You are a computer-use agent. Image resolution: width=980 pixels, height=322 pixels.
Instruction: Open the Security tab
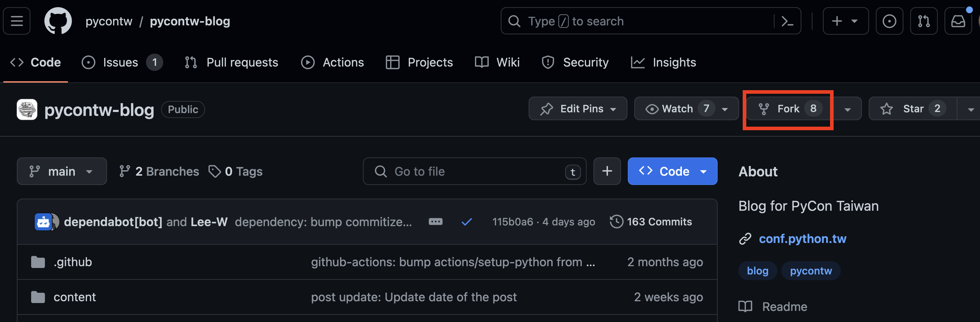click(575, 62)
